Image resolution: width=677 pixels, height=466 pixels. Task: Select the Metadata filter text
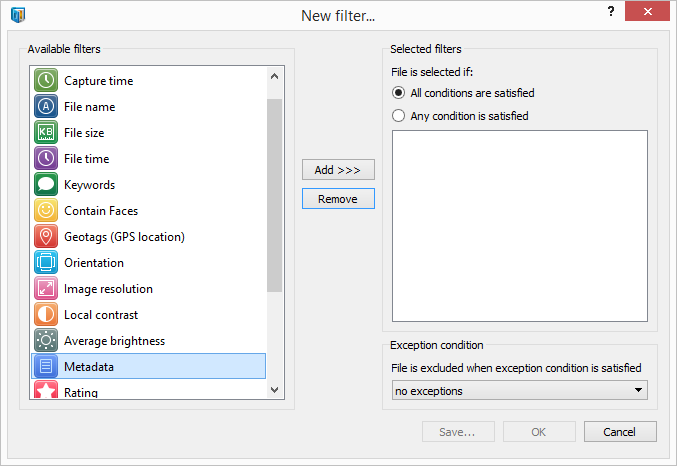click(x=89, y=367)
